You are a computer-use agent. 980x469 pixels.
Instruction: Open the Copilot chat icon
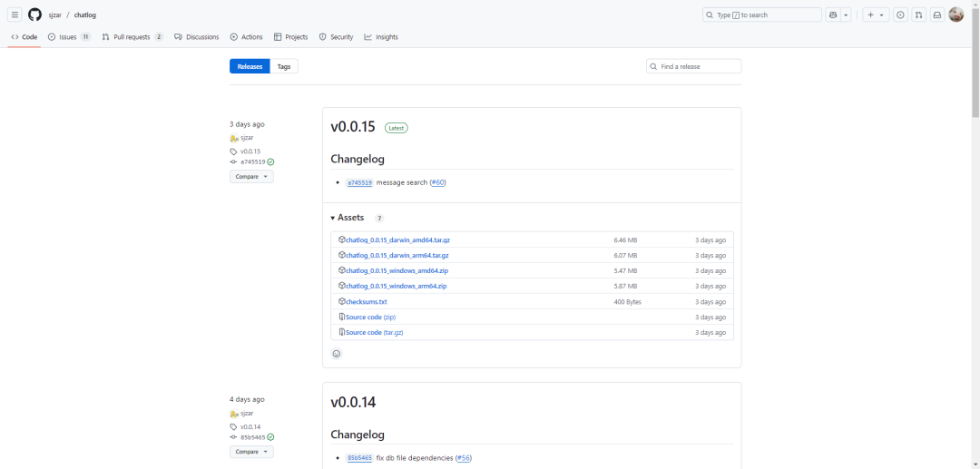pyautogui.click(x=832, y=15)
